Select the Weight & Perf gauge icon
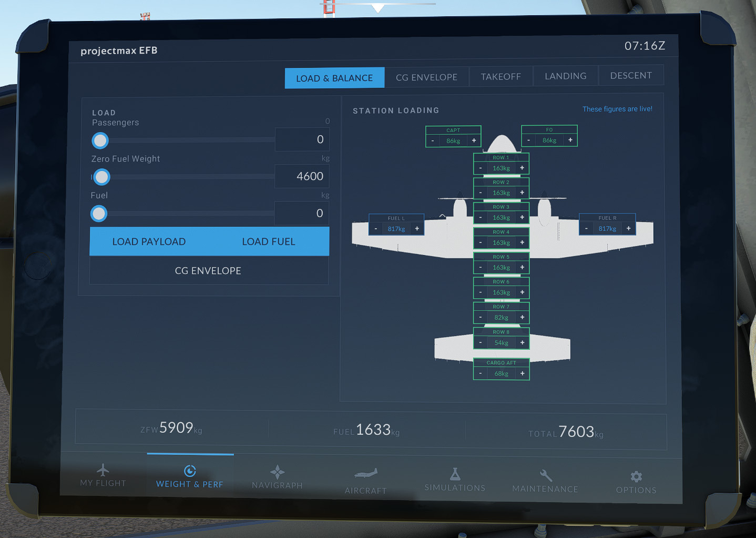 coord(190,471)
